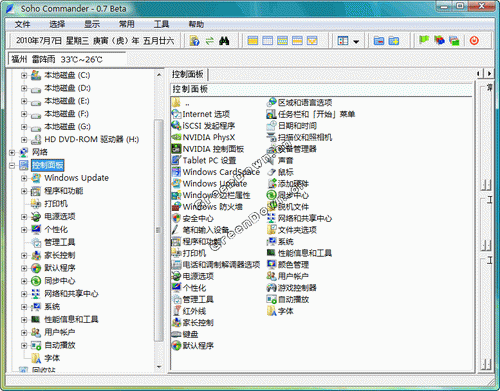The width and height of the screenshot is (500, 391).
Task: Click the 福州 weather text field
Action: 67,59
